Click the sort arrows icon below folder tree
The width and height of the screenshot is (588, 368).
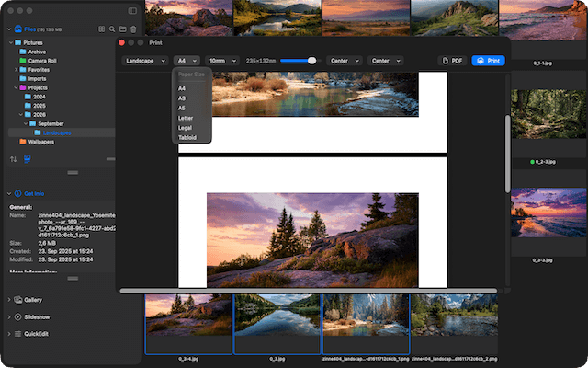tap(13, 159)
